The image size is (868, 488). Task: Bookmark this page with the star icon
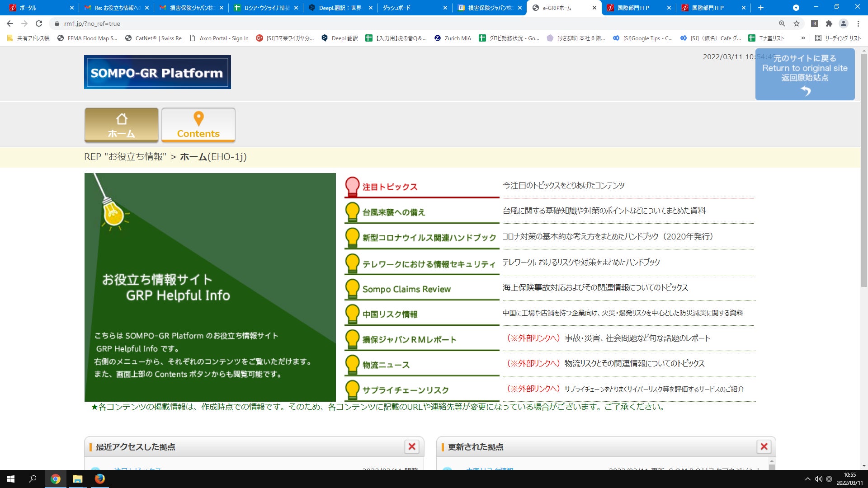pyautogui.click(x=797, y=23)
